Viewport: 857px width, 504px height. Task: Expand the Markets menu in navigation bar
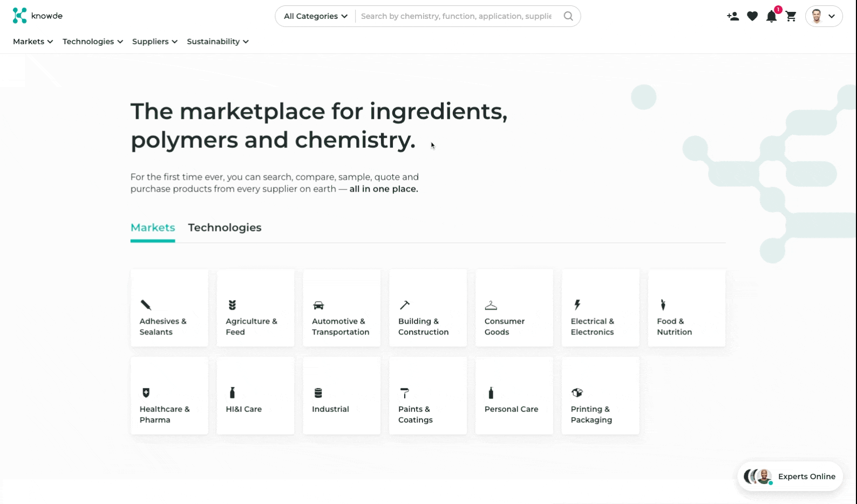click(33, 42)
